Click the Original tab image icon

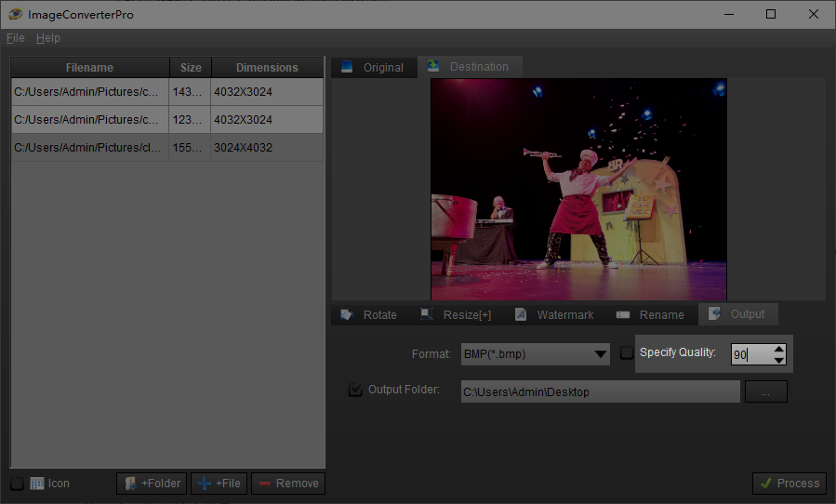pyautogui.click(x=347, y=67)
